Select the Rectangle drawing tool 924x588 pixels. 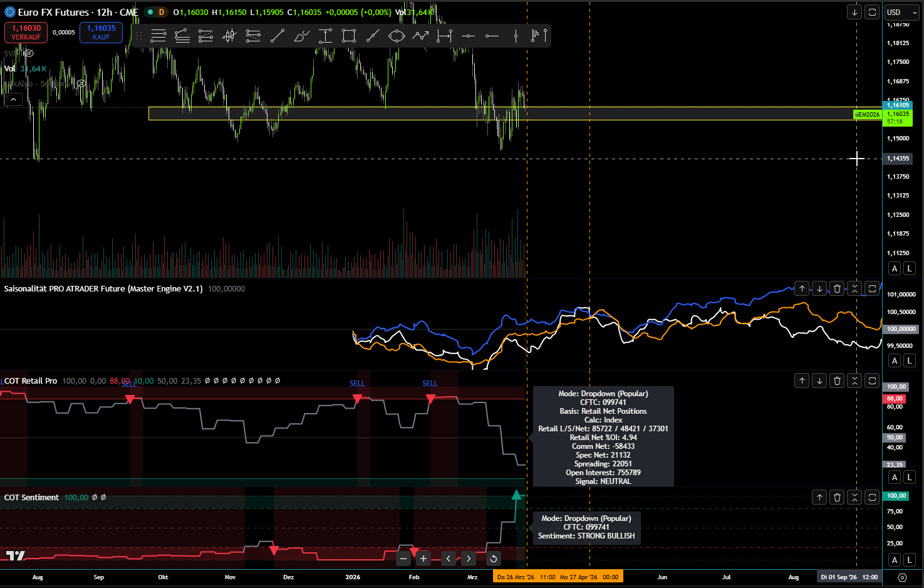(349, 36)
